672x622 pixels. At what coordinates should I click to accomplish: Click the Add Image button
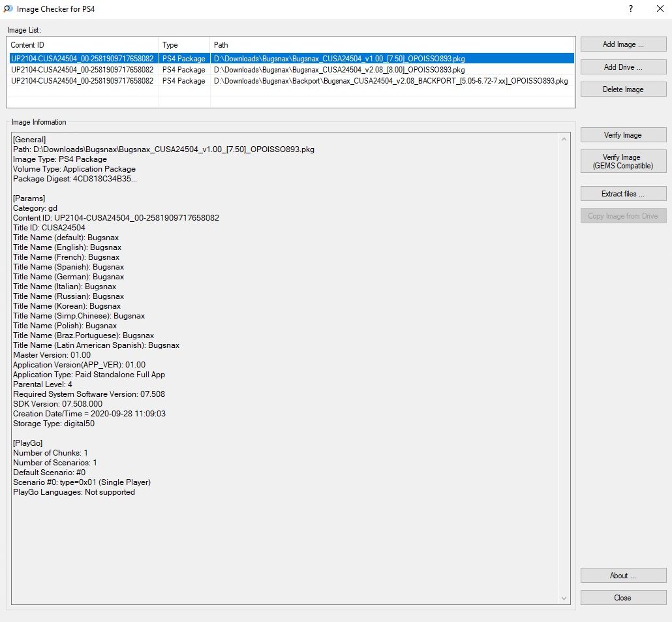pos(623,44)
